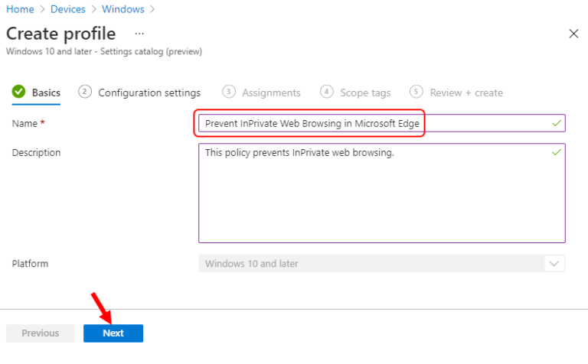The image size is (588, 364).
Task: Open the ellipsis menu beside Create profile
Action: click(x=139, y=34)
